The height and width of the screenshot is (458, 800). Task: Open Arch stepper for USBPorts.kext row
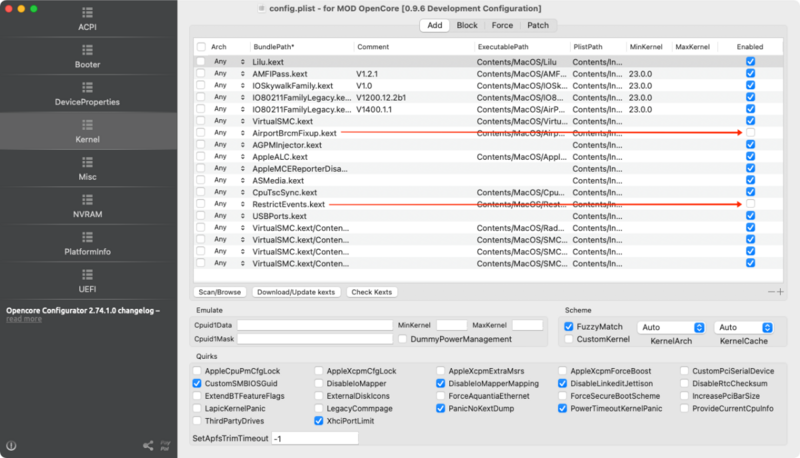click(242, 216)
